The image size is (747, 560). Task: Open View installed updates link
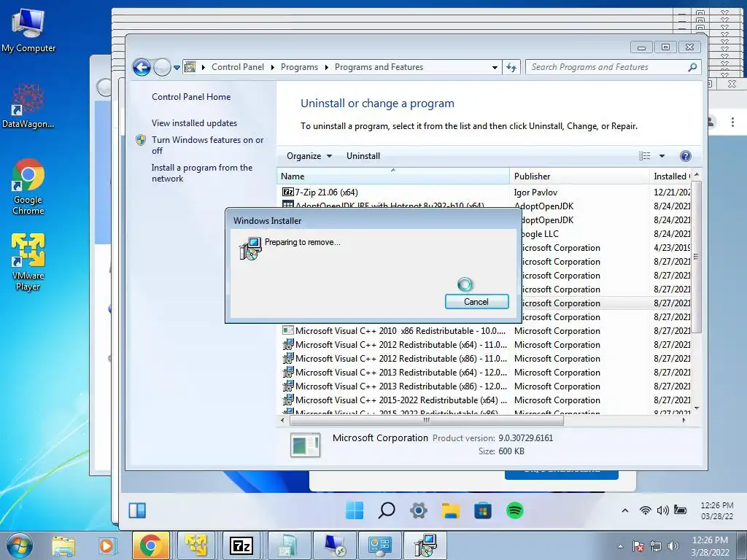pyautogui.click(x=194, y=122)
